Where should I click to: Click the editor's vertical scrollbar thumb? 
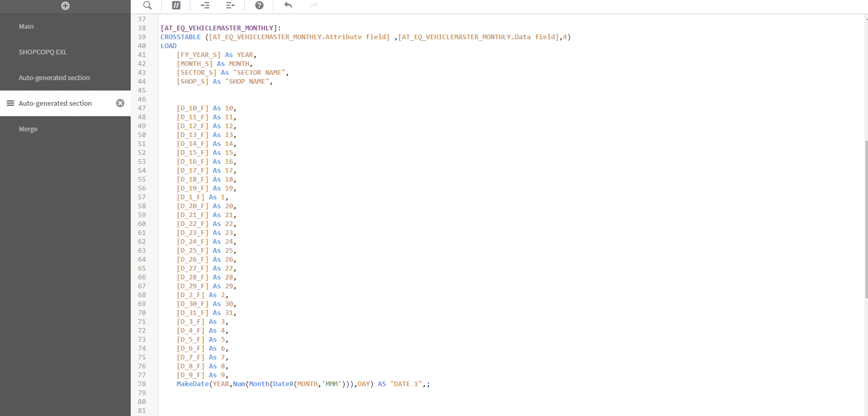click(x=866, y=219)
